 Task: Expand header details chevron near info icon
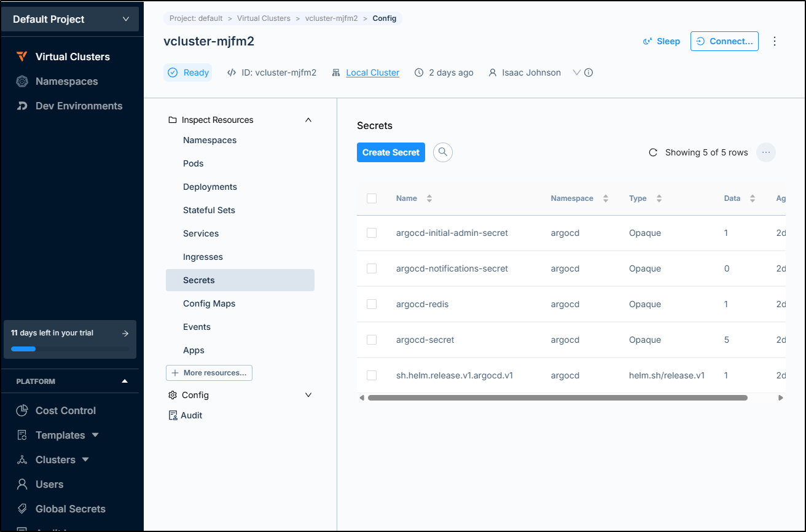[x=576, y=72]
